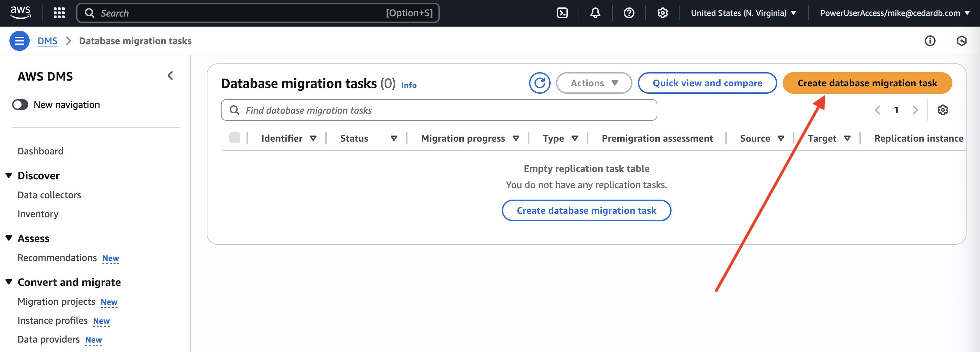This screenshot has height=352, width=980.
Task: Open the Info link beside the title
Action: [409, 85]
